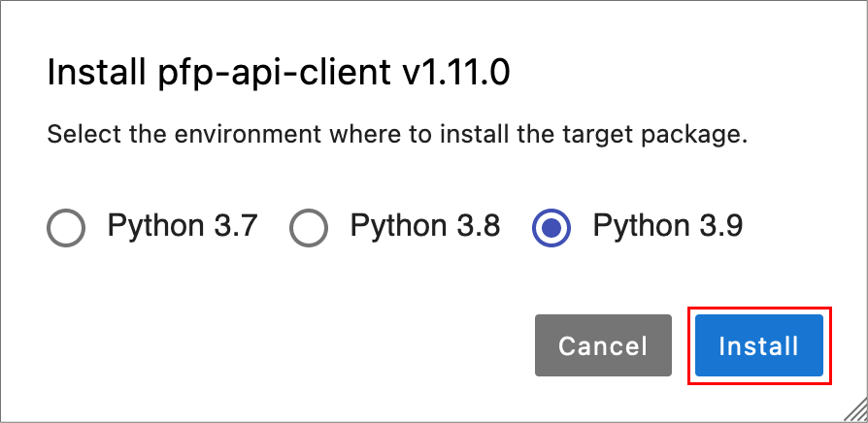Confirm installation with the blue Install button
This screenshot has width=868, height=423.
758,345
